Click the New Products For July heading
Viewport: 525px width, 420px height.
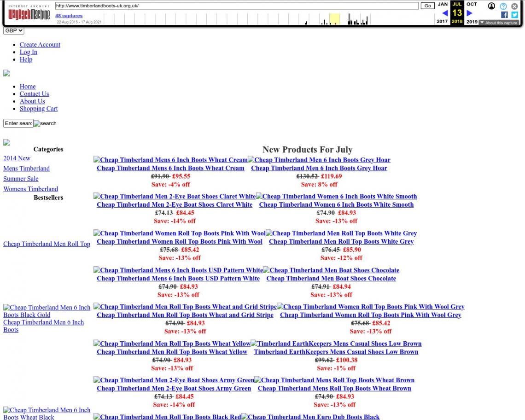click(x=307, y=149)
